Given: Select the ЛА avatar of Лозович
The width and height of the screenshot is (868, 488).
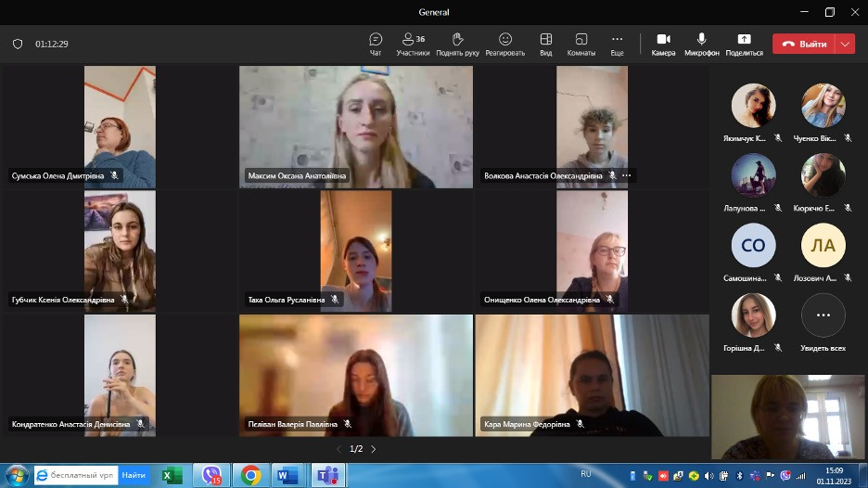Looking at the screenshot, I should pos(823,245).
